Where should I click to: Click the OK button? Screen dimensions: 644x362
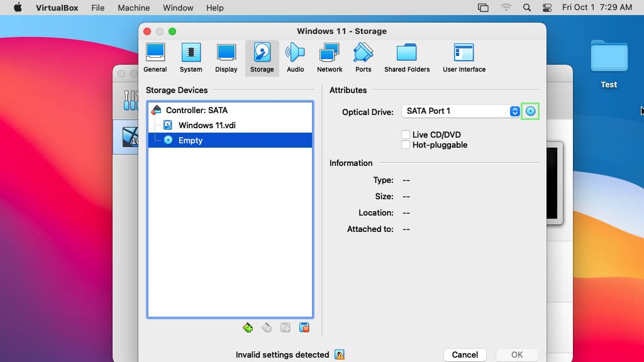[x=516, y=354]
